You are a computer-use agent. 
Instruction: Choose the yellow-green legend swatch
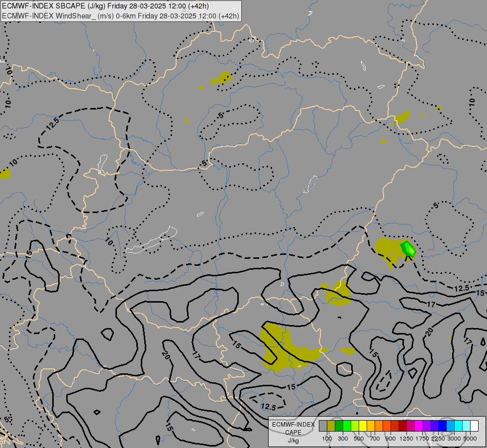355,426
